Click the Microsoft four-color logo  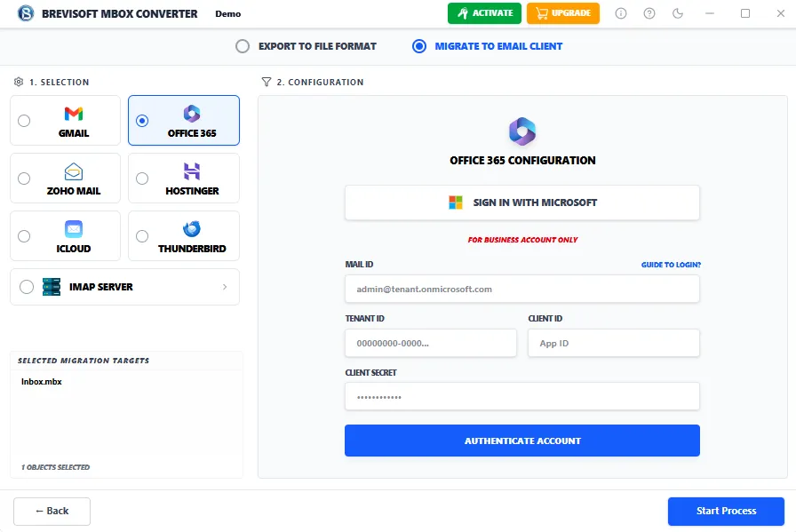point(456,202)
